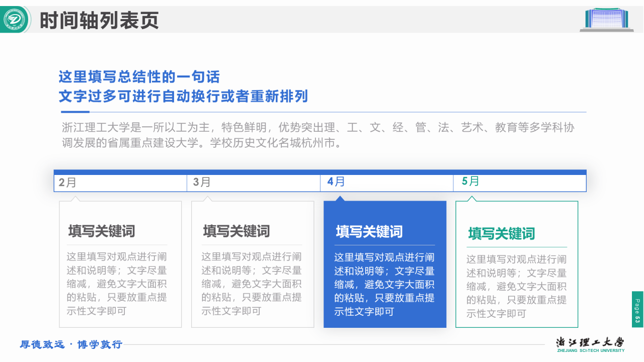Select the 3月 timeline marker
The width and height of the screenshot is (644, 362).
pos(202,182)
